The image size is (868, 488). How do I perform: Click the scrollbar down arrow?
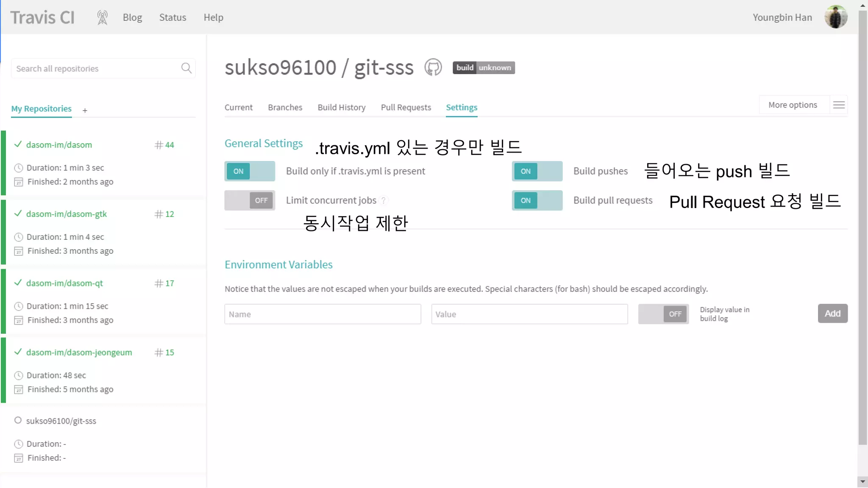pyautogui.click(x=862, y=482)
